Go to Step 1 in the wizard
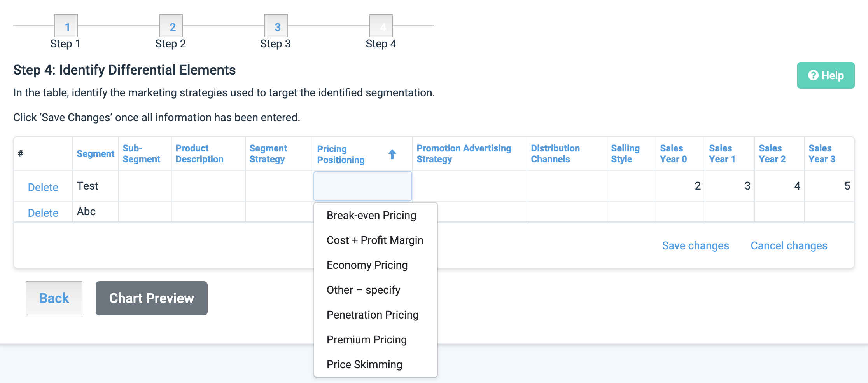 point(66,26)
